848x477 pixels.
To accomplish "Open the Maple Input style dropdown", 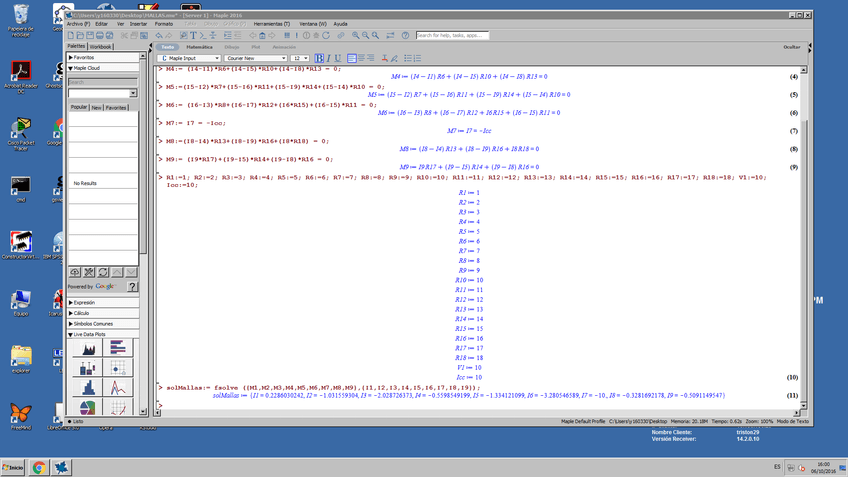I will 190,59.
